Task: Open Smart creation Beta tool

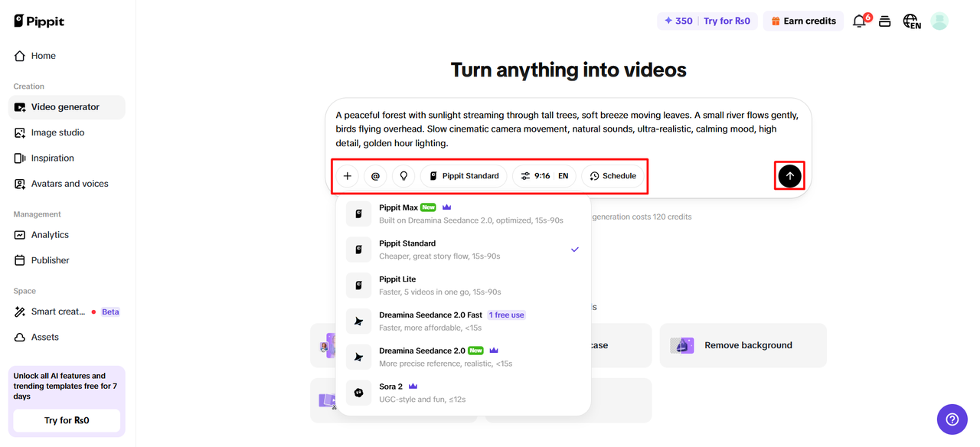Action: click(67, 312)
